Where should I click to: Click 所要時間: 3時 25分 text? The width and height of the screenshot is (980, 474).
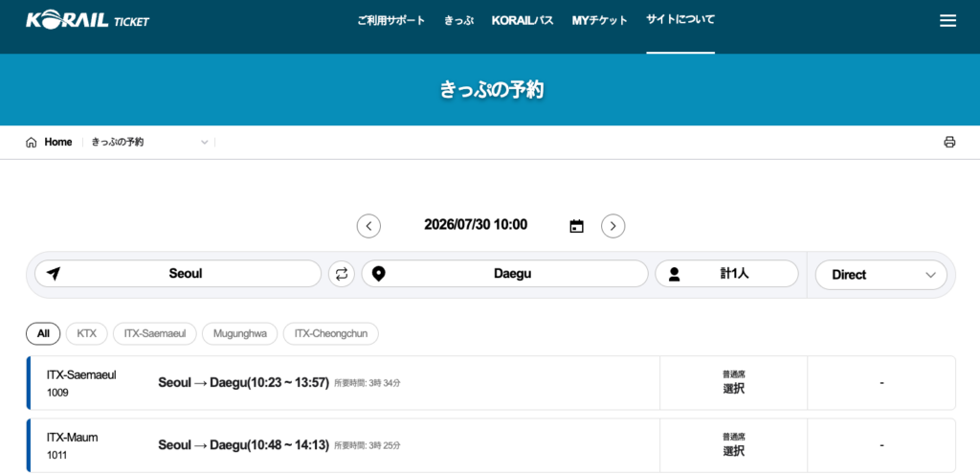[367, 446]
